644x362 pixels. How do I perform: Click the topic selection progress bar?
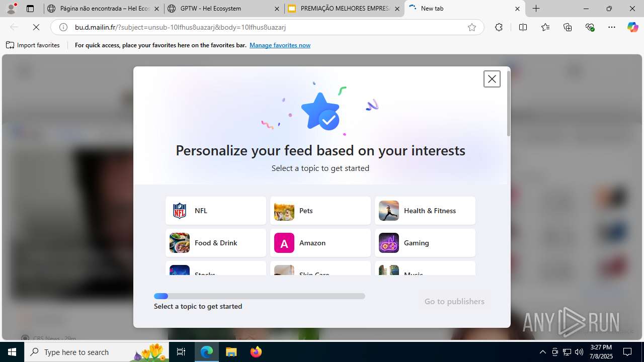coord(260,296)
